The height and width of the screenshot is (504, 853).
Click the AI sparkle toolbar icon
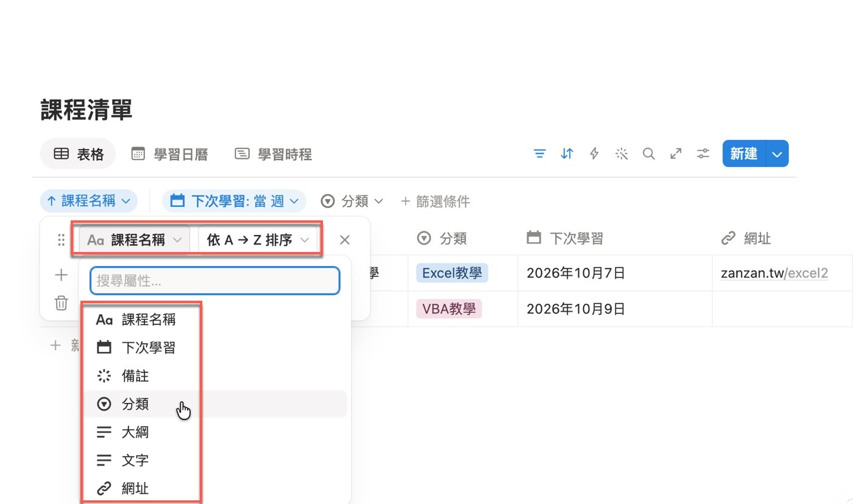[621, 154]
